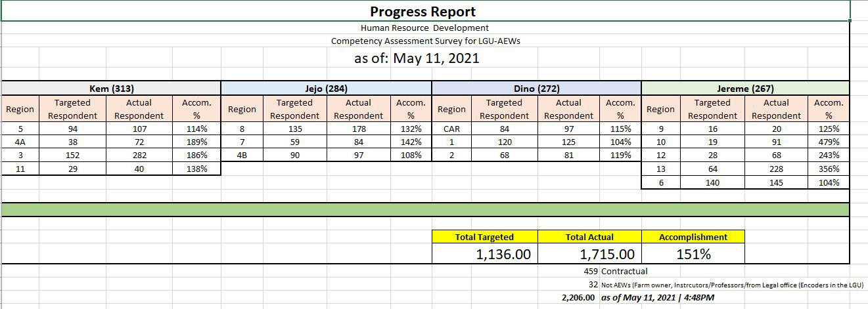Click the 186% accomplishment cell

196,155
